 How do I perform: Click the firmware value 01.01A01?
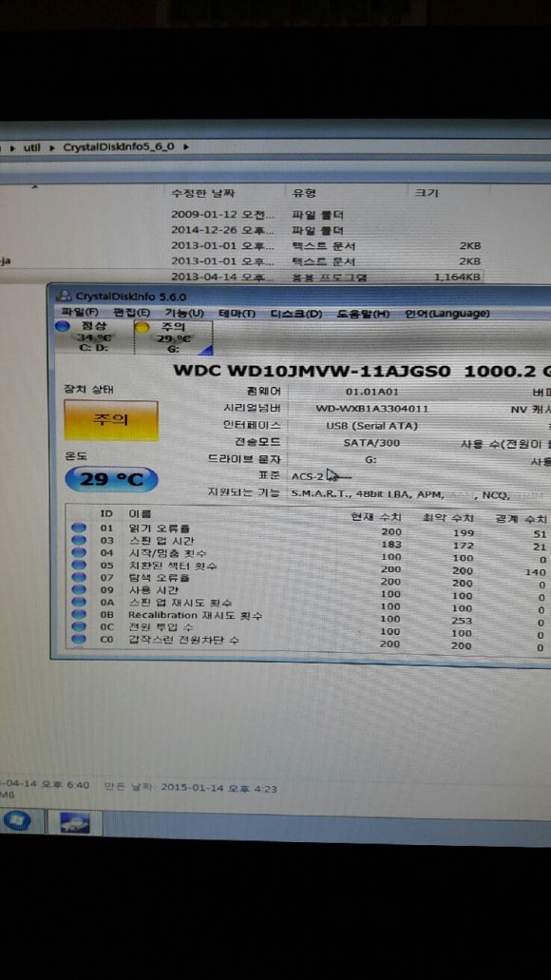click(x=372, y=392)
